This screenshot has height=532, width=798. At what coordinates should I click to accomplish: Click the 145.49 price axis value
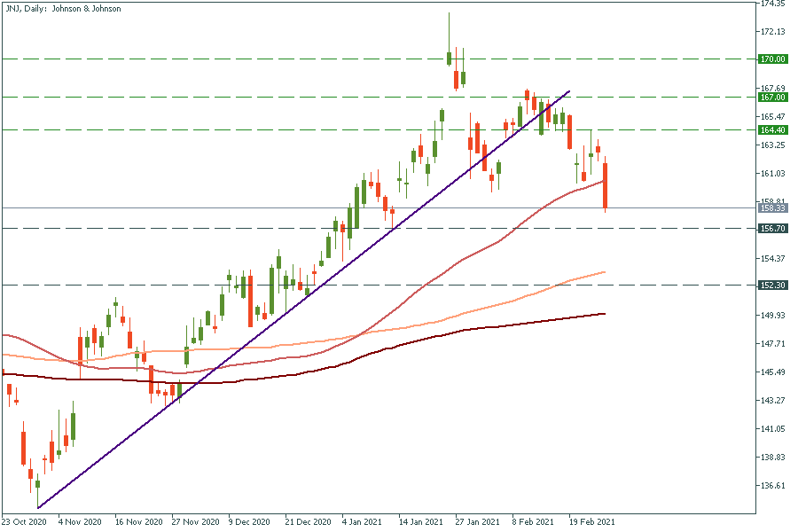[x=772, y=372]
